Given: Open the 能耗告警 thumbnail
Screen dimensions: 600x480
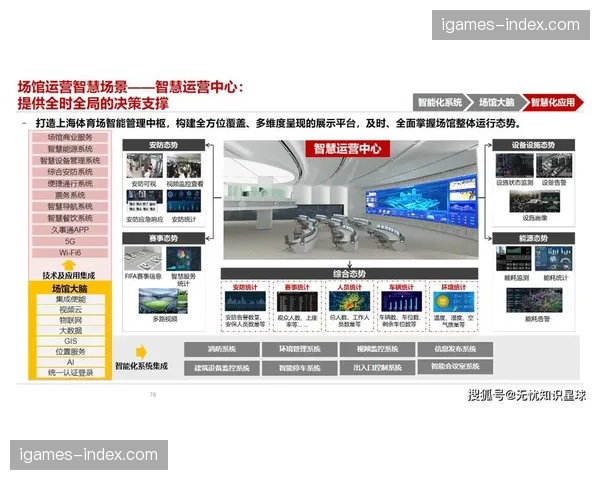Looking at the screenshot, I should tap(535, 300).
